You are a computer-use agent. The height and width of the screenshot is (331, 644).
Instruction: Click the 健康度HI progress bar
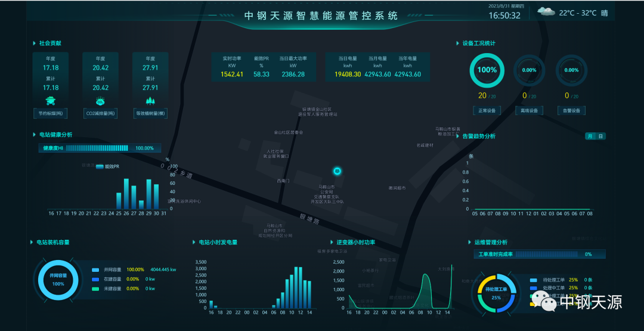tap(97, 149)
